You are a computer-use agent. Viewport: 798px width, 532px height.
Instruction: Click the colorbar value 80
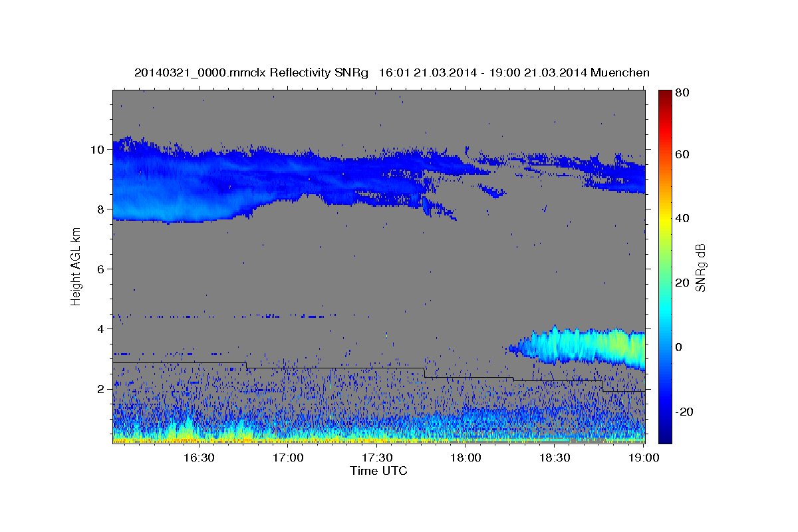[682, 92]
